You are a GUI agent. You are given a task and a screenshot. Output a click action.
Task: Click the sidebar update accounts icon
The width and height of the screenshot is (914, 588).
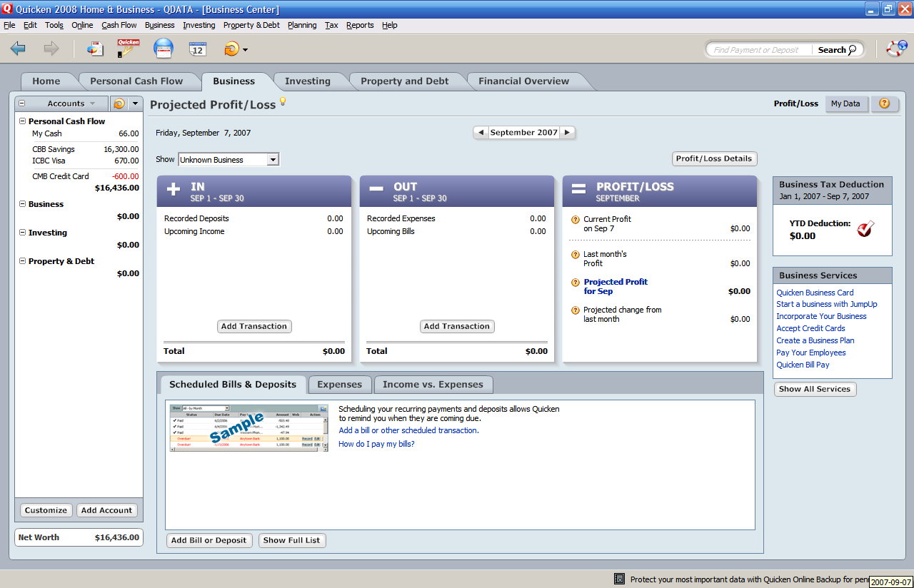click(119, 103)
